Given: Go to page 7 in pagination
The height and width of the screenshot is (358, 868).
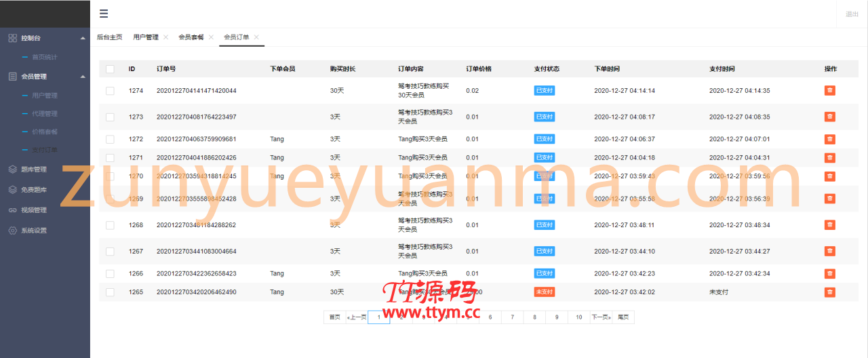Looking at the screenshot, I should coord(513,317).
